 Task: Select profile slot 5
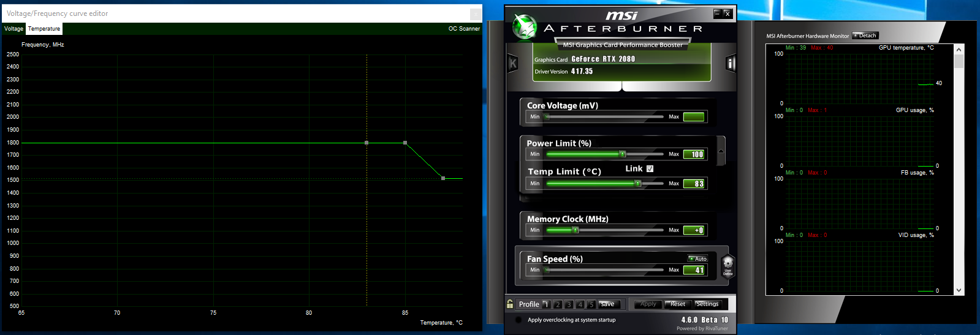pos(591,304)
